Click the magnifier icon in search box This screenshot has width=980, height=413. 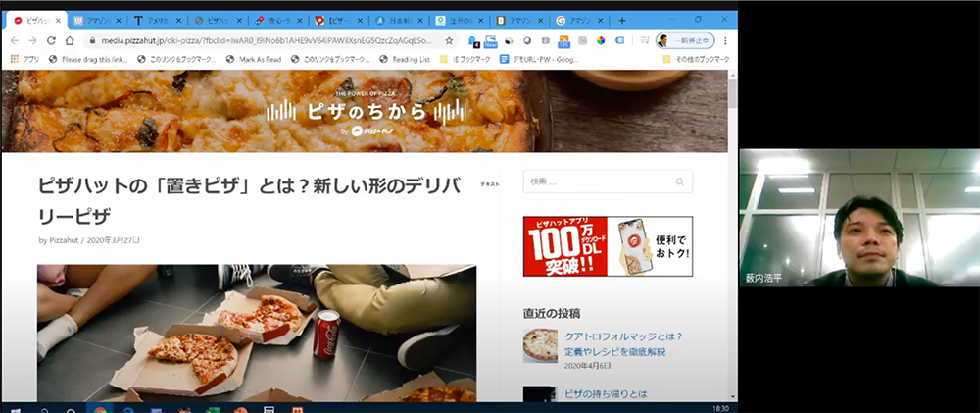[679, 182]
